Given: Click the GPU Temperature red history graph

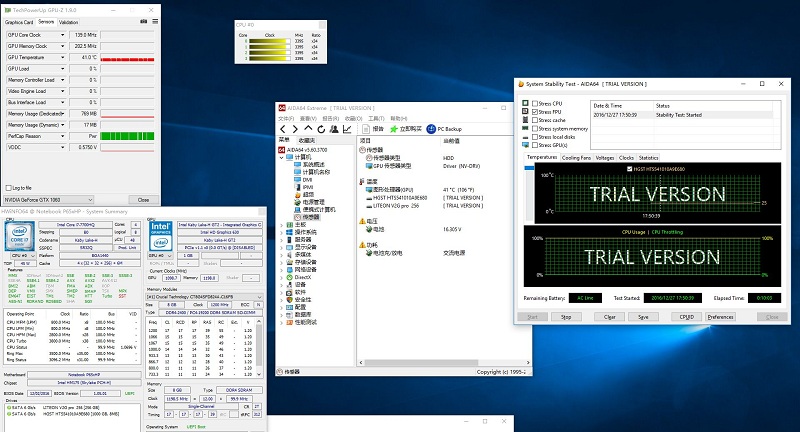Looking at the screenshot, I should click(129, 58).
